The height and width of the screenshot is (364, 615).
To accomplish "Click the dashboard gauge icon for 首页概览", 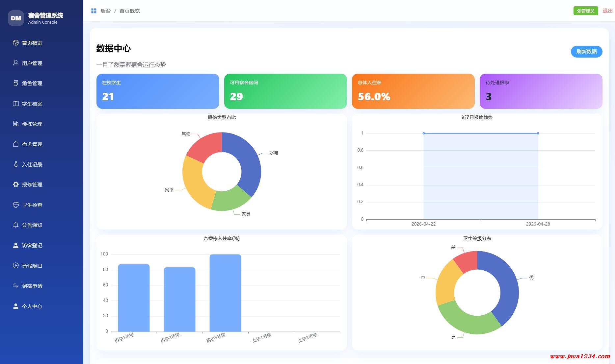I will pos(15,43).
